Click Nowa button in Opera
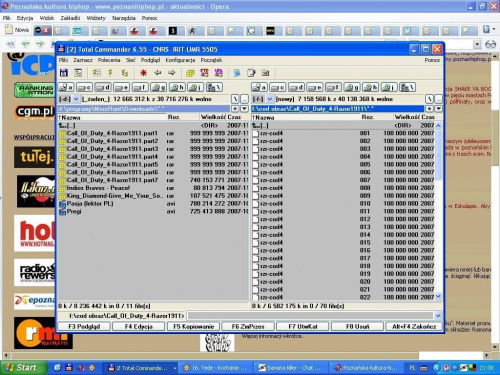 pos(17,30)
